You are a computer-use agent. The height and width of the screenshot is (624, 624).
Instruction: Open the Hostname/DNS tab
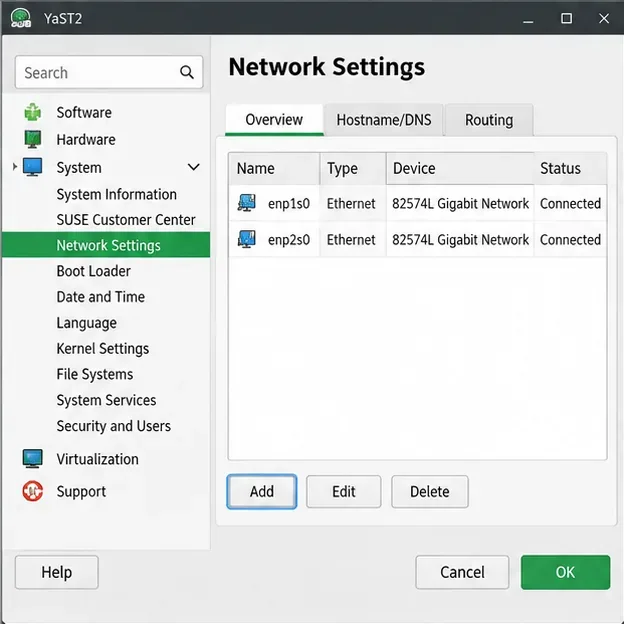click(384, 120)
